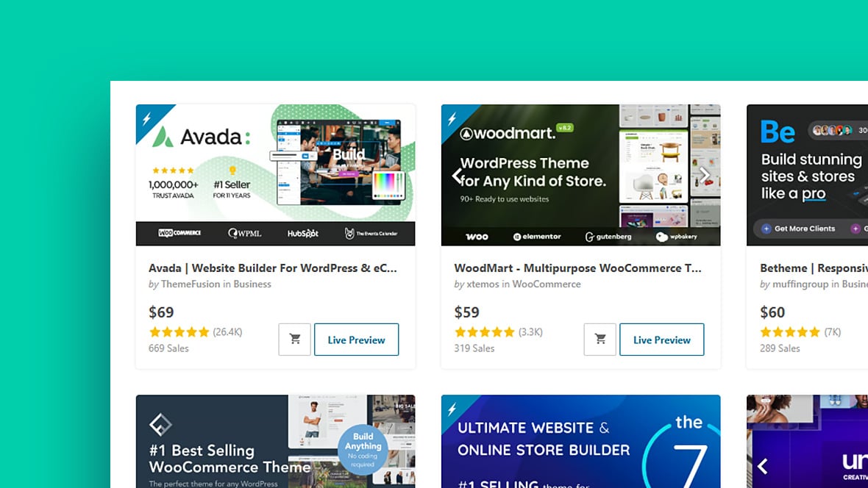
Task: Go to previous slide on purple theme card
Action: pos(762,467)
